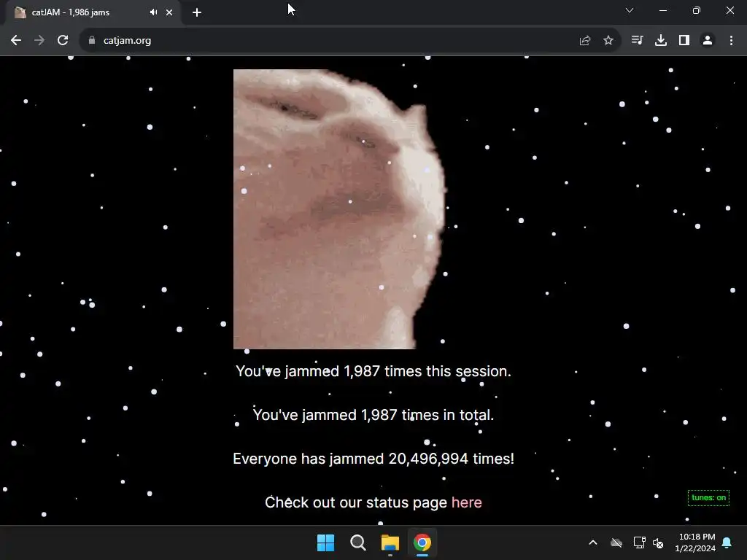Select the catJAM - 1,986 jams tab
The width and height of the screenshot is (747, 560).
pyautogui.click(x=93, y=12)
